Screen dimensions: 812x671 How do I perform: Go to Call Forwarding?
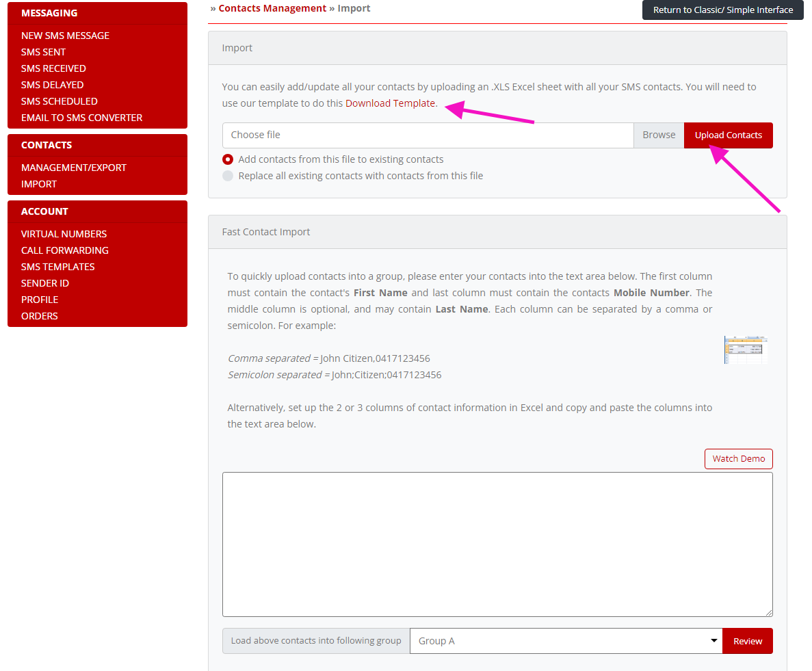(x=65, y=250)
